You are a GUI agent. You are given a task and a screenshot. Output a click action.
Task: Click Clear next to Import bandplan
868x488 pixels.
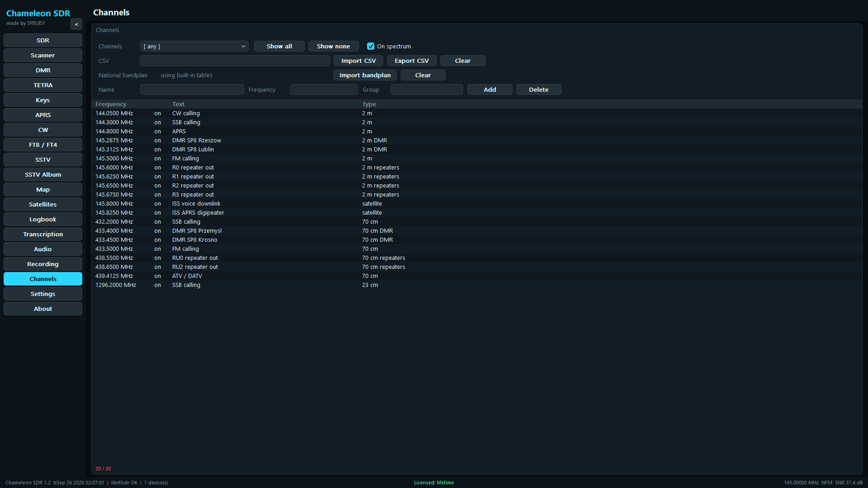tap(423, 75)
